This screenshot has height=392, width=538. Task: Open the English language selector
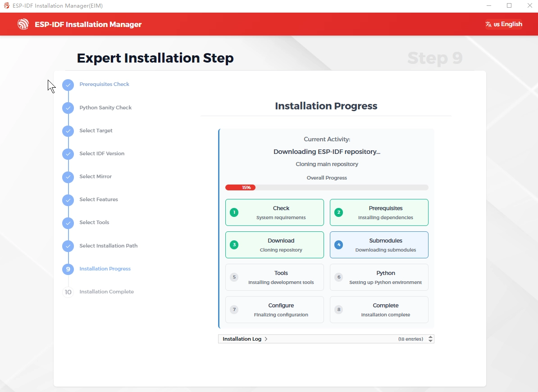coord(504,24)
